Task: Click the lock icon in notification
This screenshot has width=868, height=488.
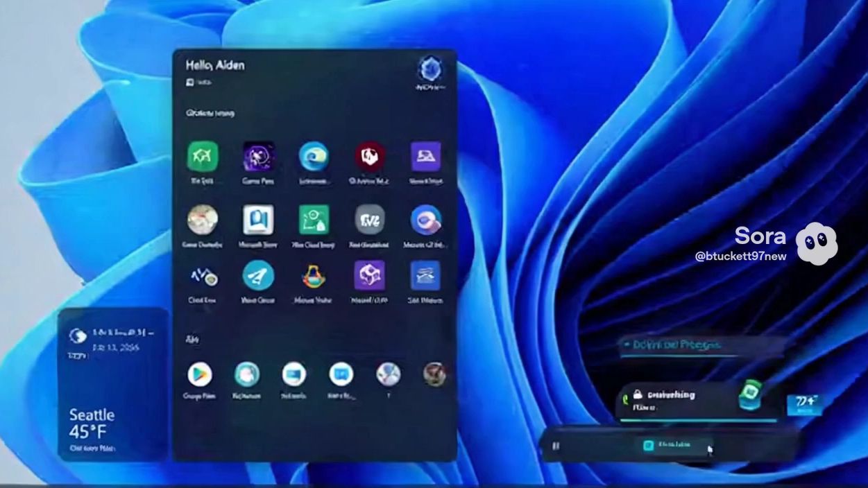Action: pos(637,394)
